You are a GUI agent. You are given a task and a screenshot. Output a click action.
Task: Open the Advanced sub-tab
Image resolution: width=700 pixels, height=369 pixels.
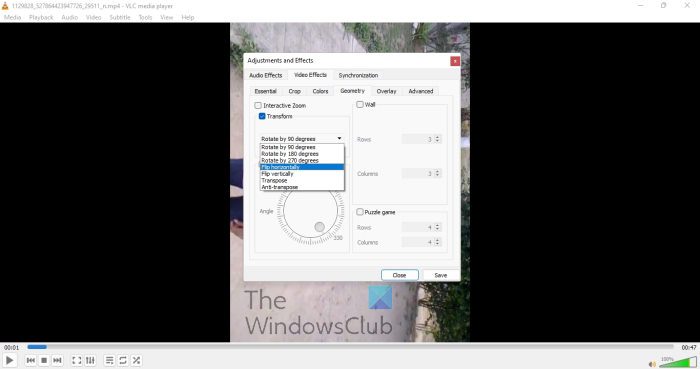tap(421, 91)
